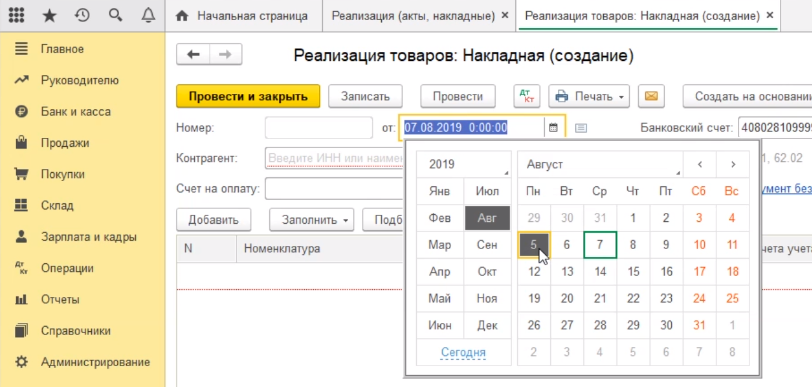Choose Сен in month list

(487, 245)
